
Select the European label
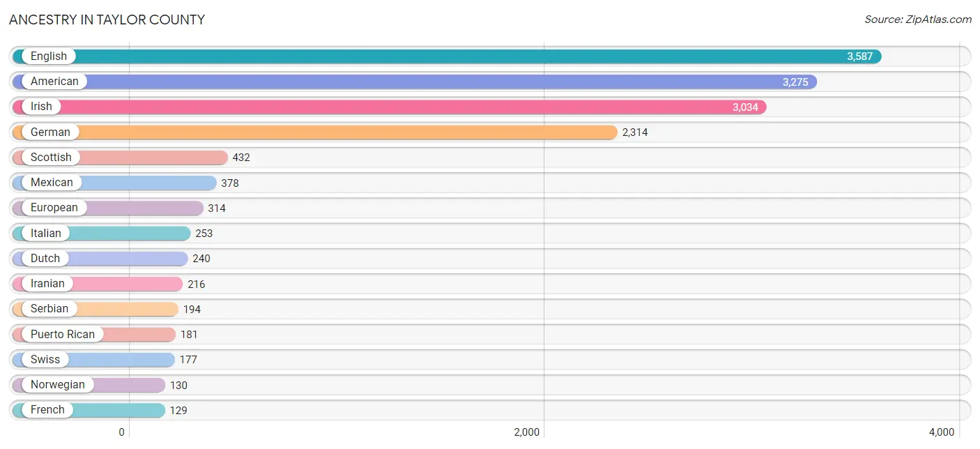[x=54, y=208]
